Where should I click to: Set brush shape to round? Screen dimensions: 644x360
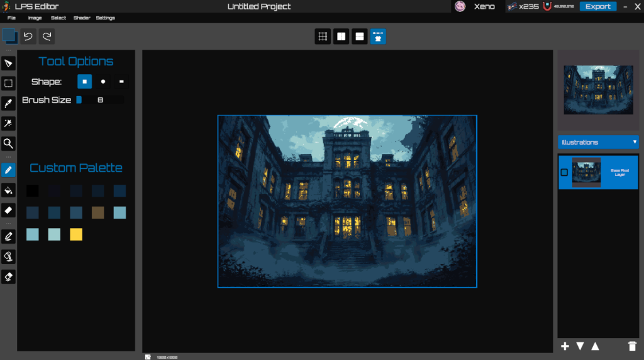pyautogui.click(x=103, y=82)
